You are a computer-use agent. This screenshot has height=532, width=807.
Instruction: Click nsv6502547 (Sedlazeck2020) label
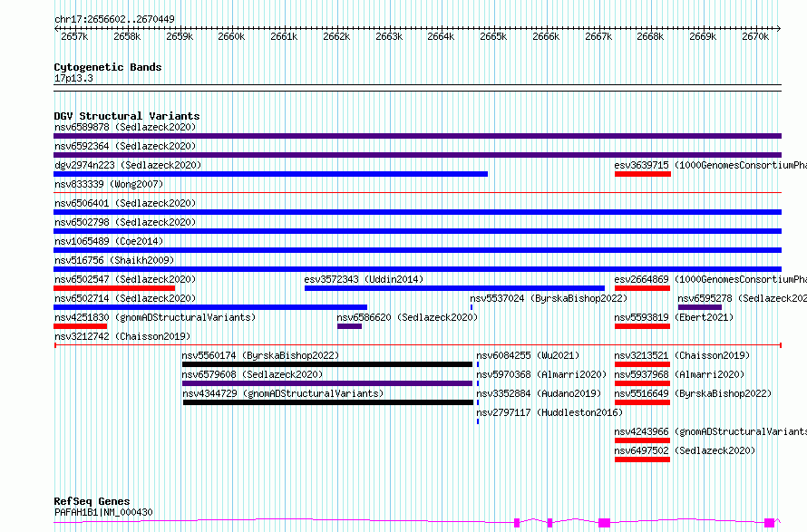pos(125,279)
